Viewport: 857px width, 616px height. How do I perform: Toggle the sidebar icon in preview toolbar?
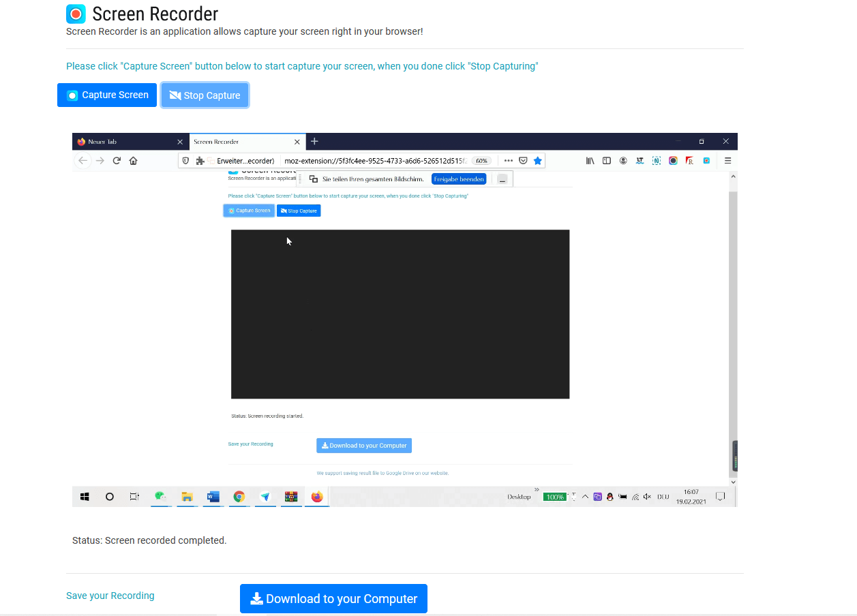[607, 161]
